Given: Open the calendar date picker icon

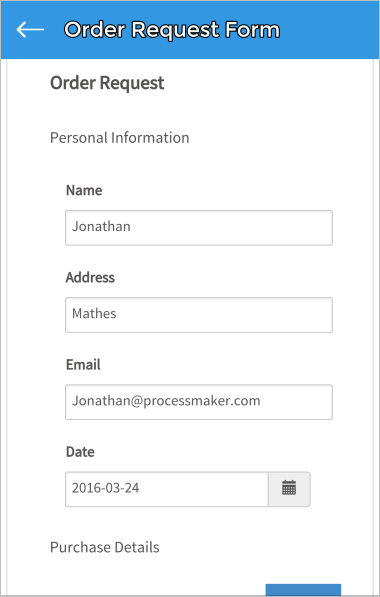Looking at the screenshot, I should coord(289,489).
